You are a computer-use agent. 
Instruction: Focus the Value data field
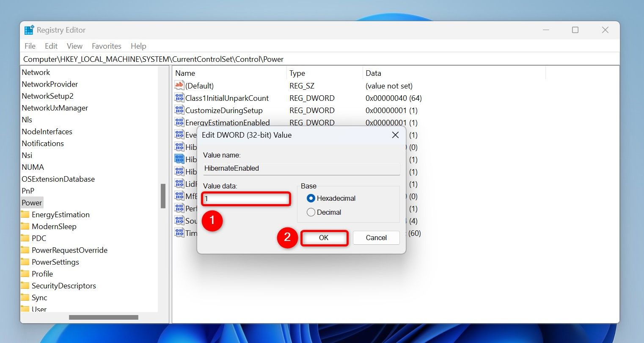click(x=246, y=199)
